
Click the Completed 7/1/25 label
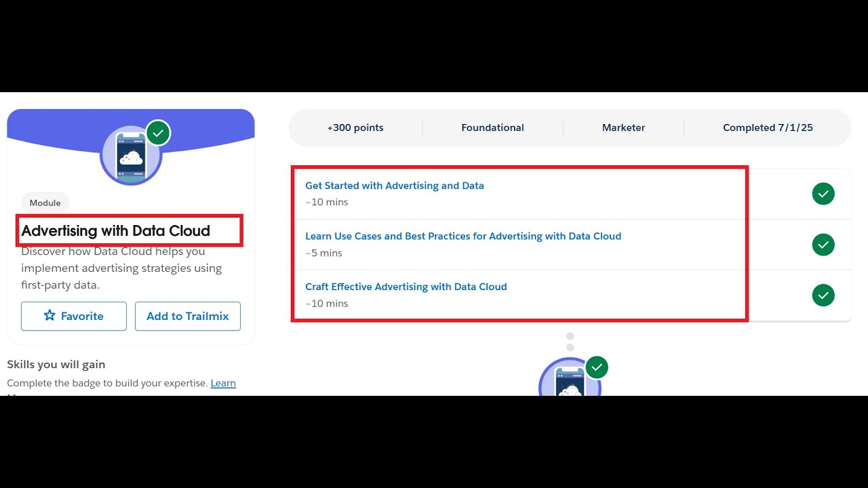click(768, 127)
